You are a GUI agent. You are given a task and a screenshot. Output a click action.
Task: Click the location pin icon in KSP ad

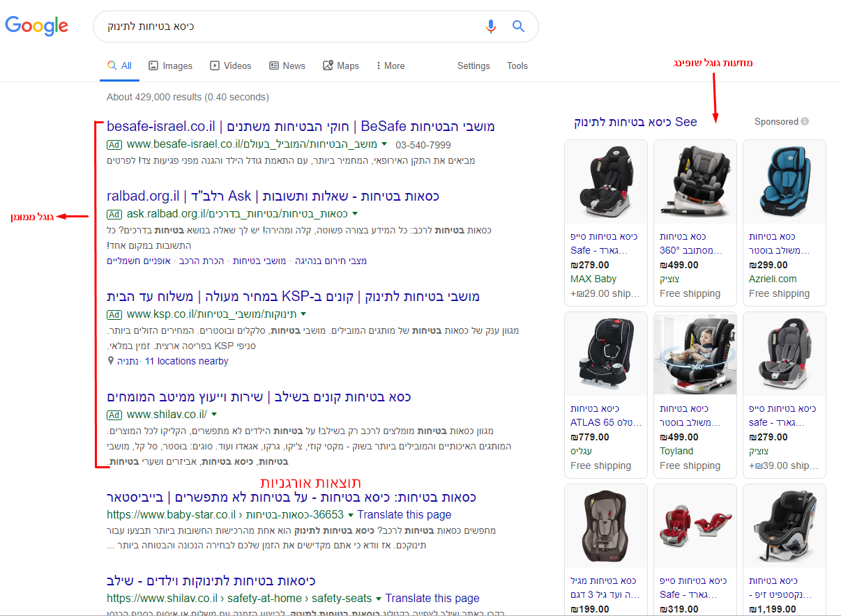click(111, 361)
